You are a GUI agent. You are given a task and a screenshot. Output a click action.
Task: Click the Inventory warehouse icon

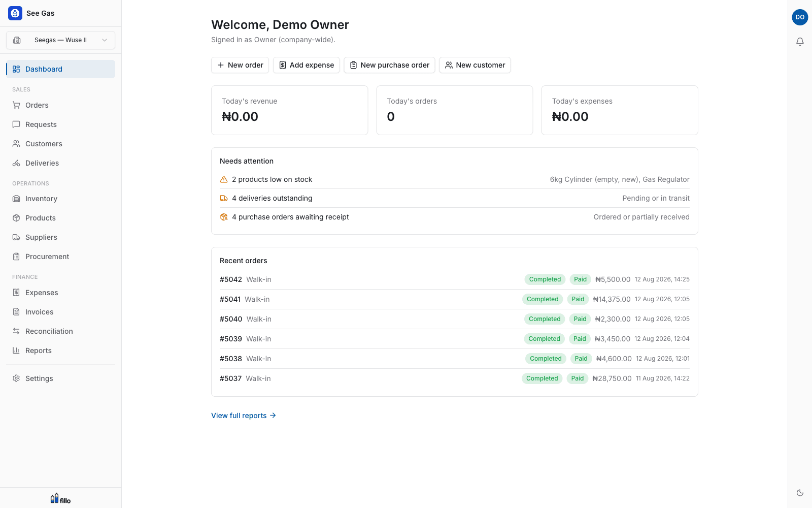click(16, 199)
